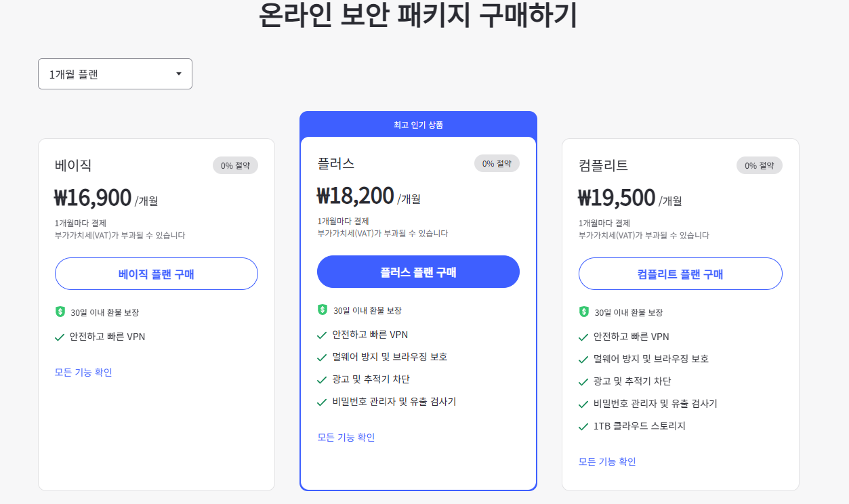Open 모든 기능 확인 link under 베이직
849x504 pixels.
pyautogui.click(x=83, y=372)
